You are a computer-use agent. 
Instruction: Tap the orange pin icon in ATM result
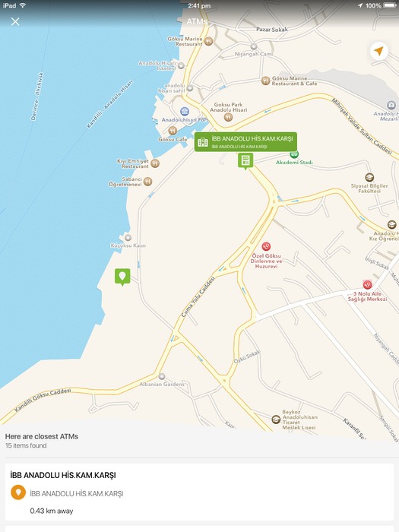click(18, 492)
